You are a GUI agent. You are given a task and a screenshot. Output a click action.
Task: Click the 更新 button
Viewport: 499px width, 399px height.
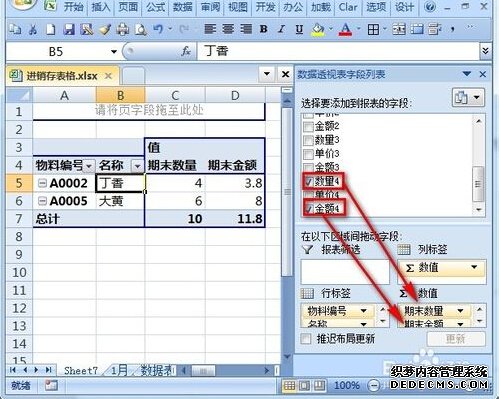[456, 339]
